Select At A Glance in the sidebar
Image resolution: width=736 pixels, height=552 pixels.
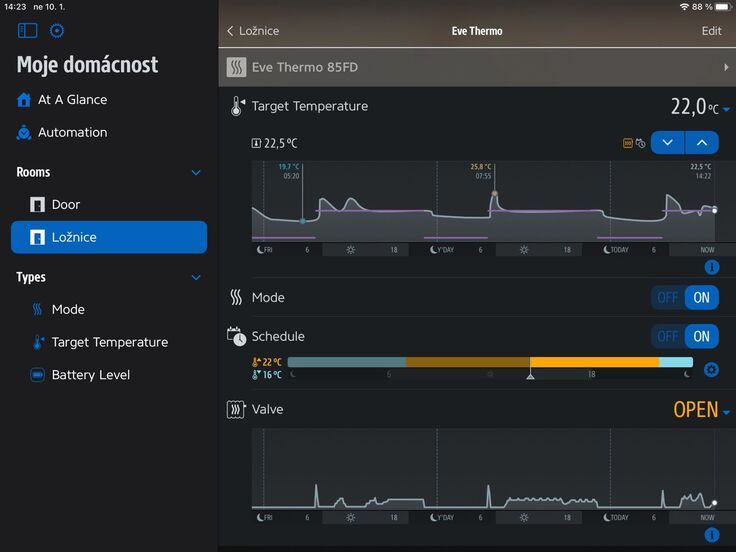(x=72, y=100)
